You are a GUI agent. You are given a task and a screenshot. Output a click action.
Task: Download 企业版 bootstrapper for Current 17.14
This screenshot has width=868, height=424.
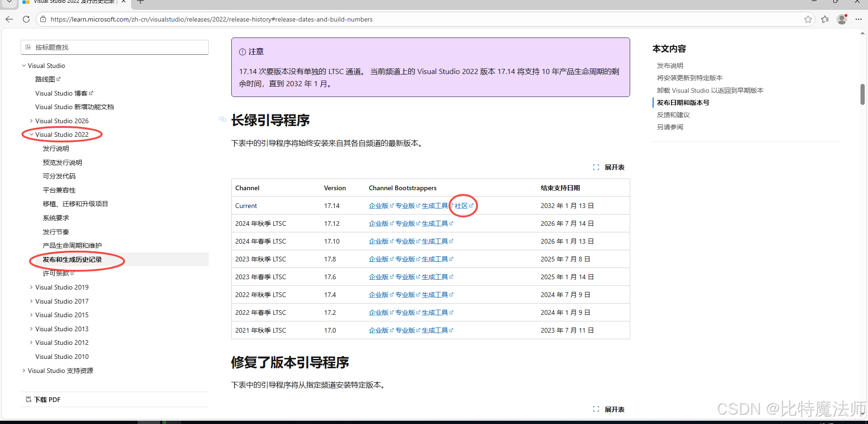click(381, 206)
